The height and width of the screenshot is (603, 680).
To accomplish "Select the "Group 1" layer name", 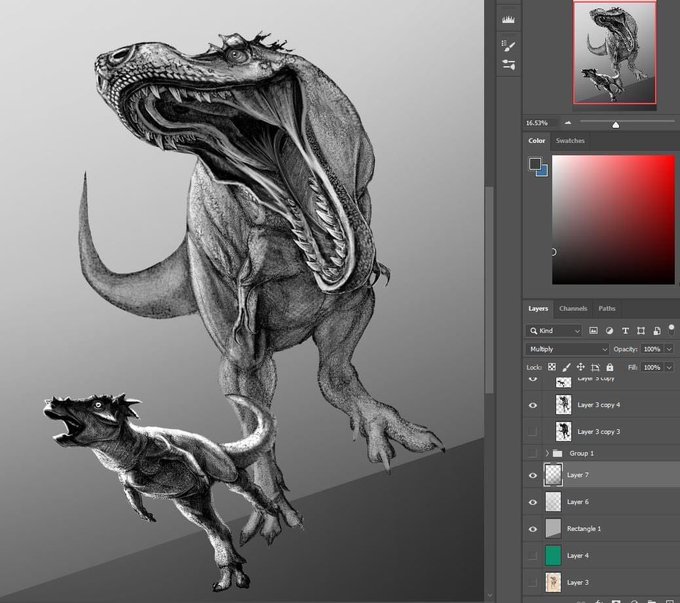I will (x=582, y=453).
